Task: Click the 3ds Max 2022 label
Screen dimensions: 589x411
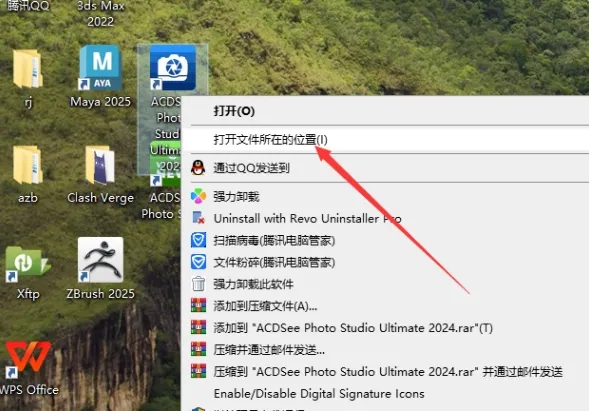Action: pyautogui.click(x=100, y=14)
